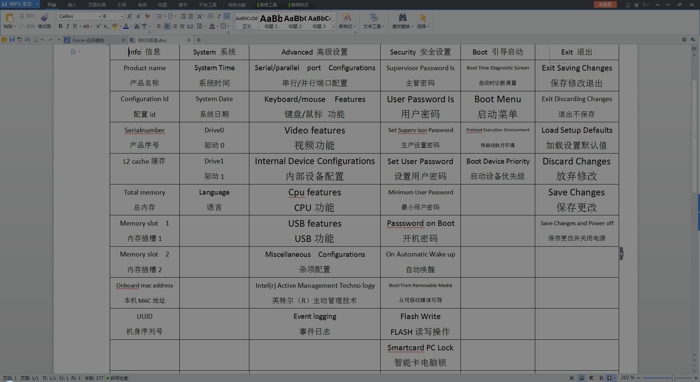Apply superscript formatting
Viewport: 700px width, 382px height.
point(98,26)
